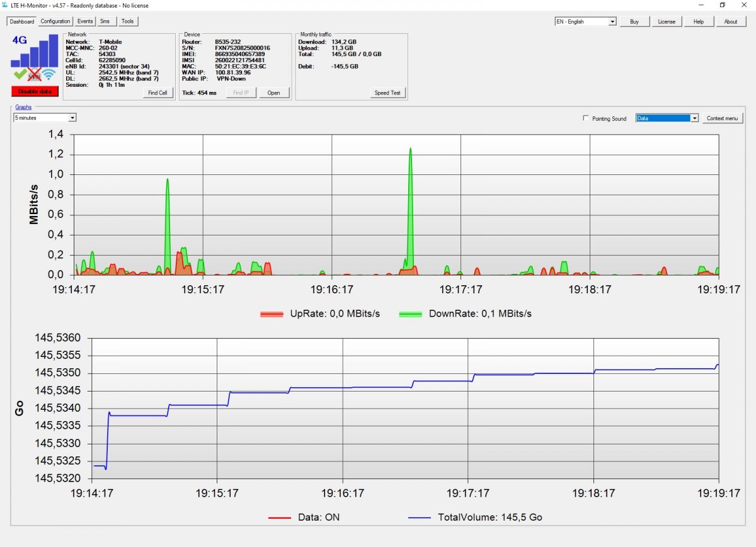Image resolution: width=756 pixels, height=547 pixels.
Task: Click the Debit value -145,5 GB
Action: click(345, 66)
